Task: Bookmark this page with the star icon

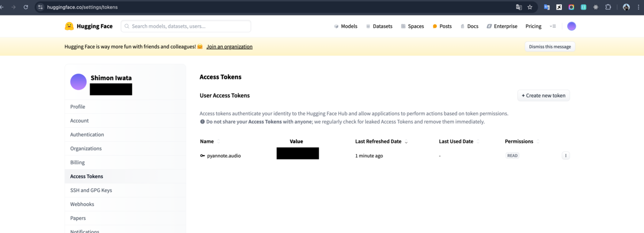Action: point(530,8)
